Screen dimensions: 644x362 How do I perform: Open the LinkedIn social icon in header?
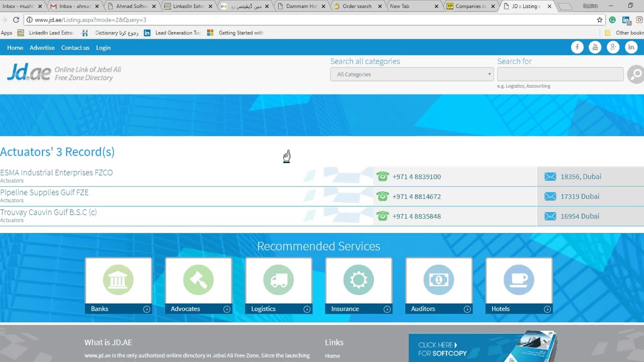[631, 47]
